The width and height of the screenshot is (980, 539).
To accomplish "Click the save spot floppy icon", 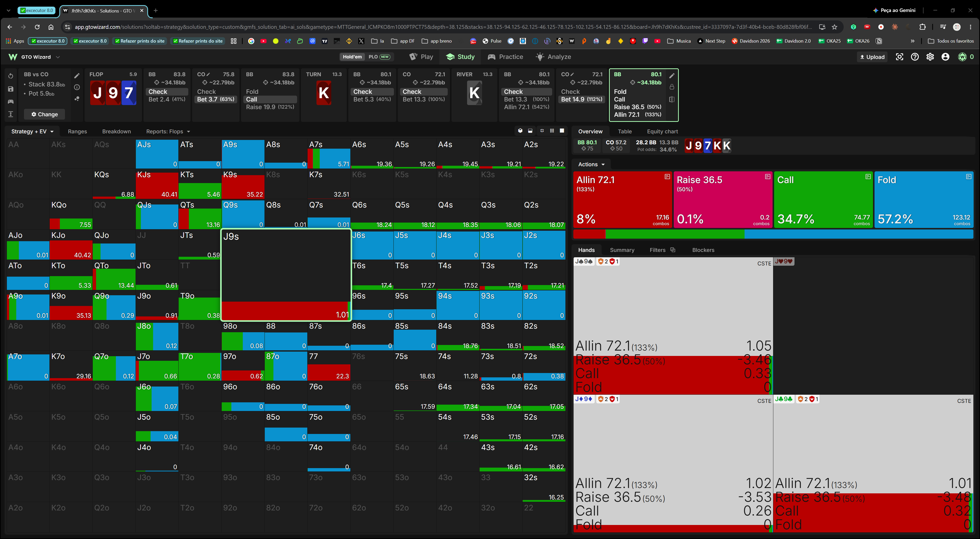I will point(11,89).
